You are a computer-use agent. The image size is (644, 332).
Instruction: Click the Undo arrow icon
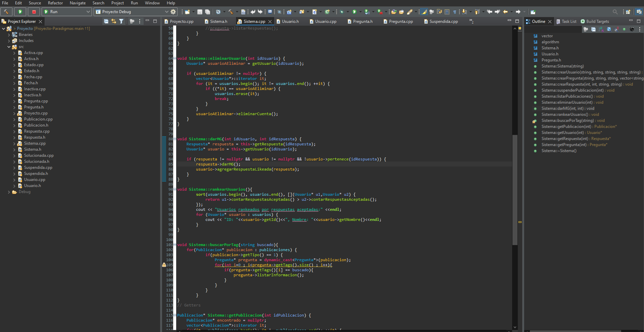point(253,12)
